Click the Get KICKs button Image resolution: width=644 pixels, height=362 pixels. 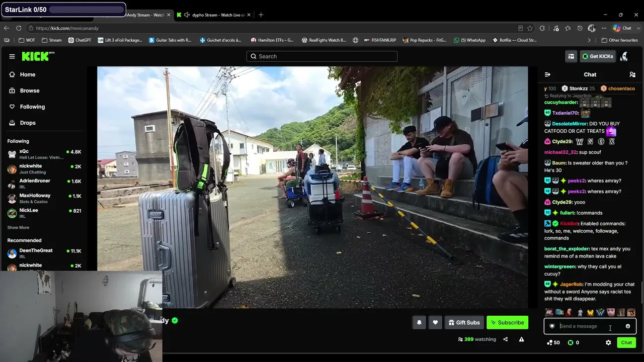pyautogui.click(x=598, y=56)
